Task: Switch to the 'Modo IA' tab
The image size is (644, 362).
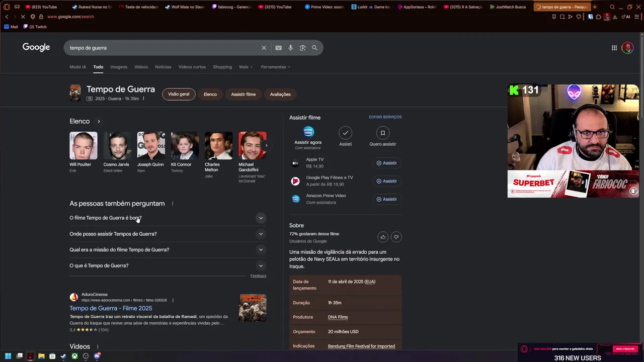Action: point(77,67)
